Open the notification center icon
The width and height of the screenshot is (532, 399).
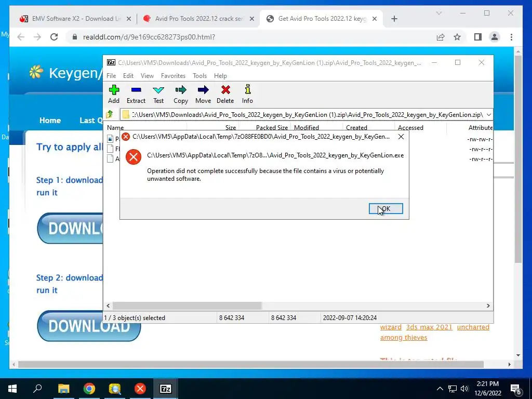click(x=516, y=389)
